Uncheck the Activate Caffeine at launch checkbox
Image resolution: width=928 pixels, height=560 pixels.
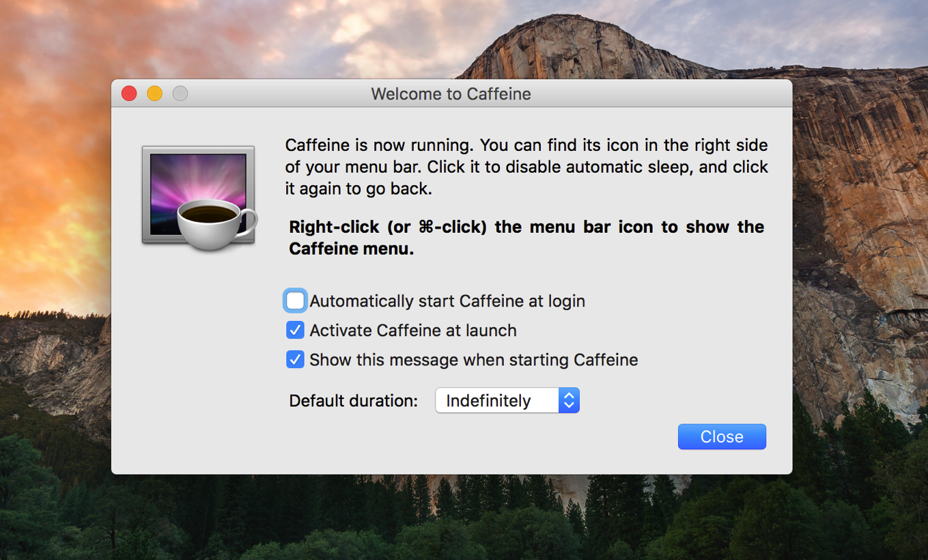(295, 331)
